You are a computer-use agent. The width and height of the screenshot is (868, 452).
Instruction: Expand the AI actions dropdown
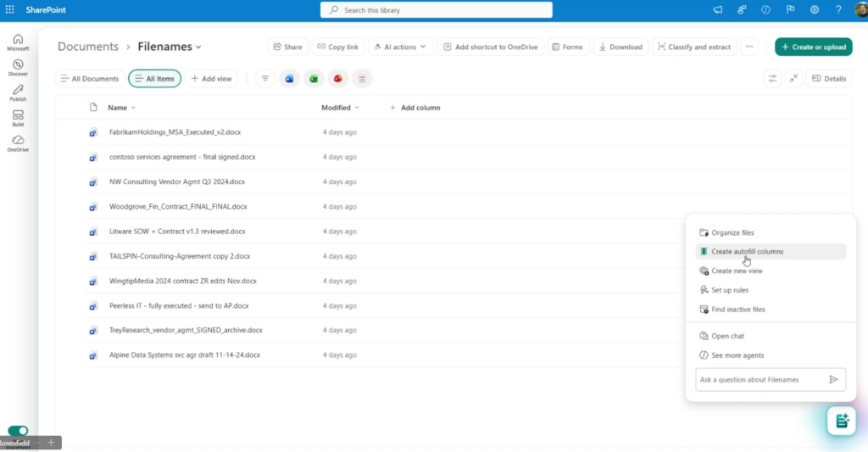(x=400, y=47)
